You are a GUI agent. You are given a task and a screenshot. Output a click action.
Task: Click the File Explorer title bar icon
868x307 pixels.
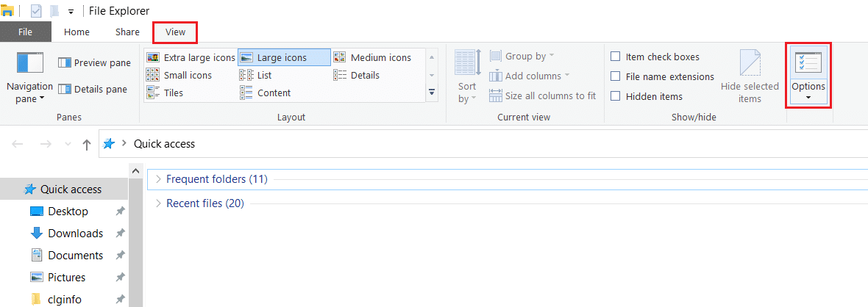(x=8, y=11)
